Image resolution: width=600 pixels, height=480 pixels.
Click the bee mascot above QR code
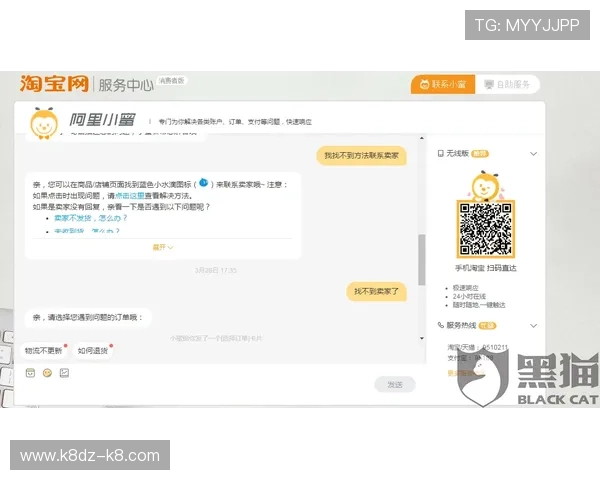(x=485, y=186)
